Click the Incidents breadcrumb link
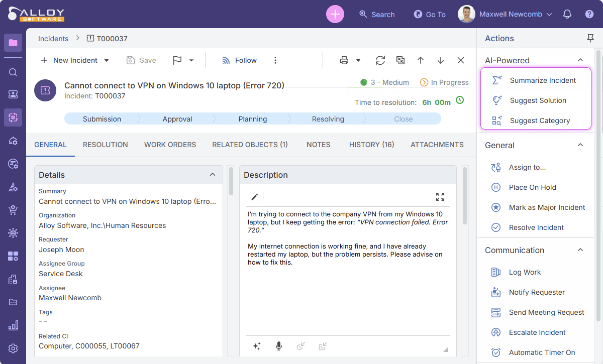This screenshot has width=603, height=364. click(53, 39)
